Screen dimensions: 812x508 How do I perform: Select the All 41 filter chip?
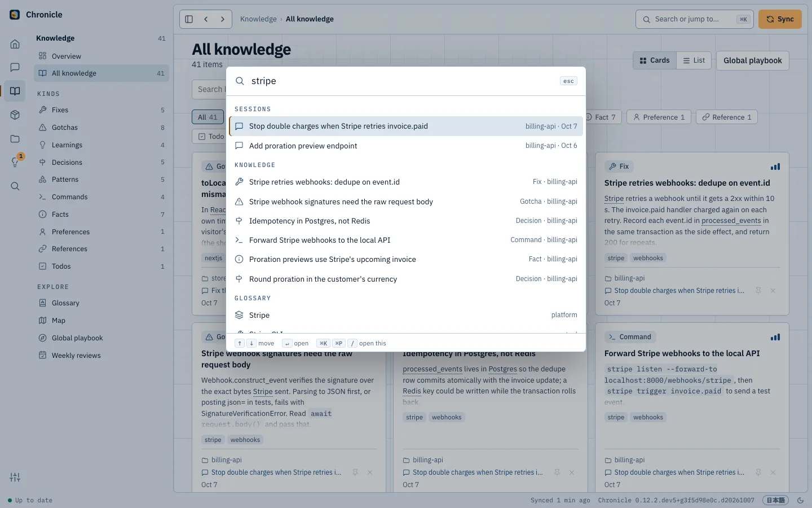[x=208, y=117]
